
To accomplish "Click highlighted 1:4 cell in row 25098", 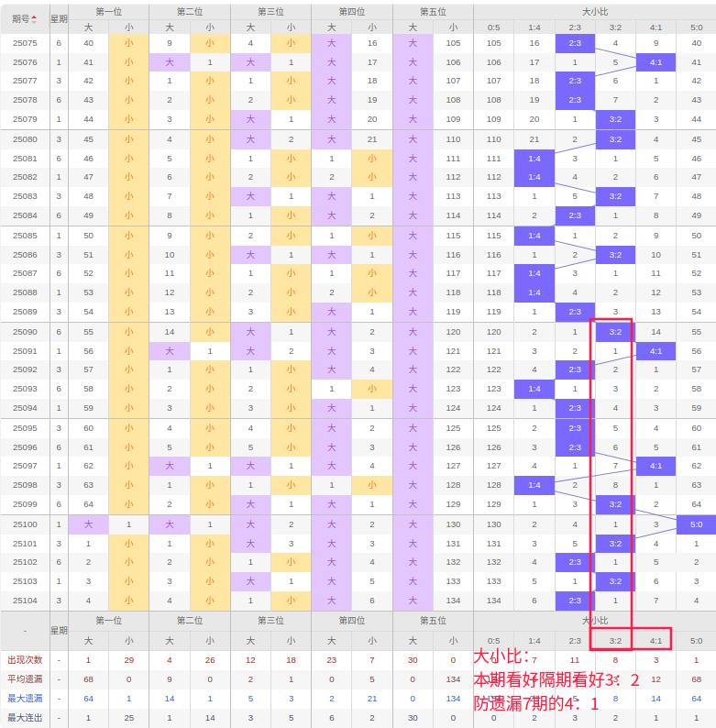I will pyautogui.click(x=534, y=485).
